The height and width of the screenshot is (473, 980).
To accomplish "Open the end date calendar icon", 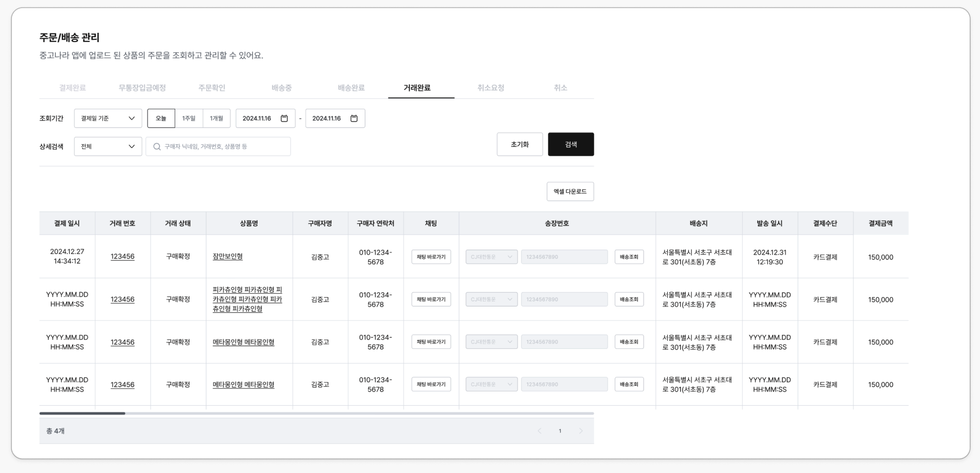I will 354,119.
